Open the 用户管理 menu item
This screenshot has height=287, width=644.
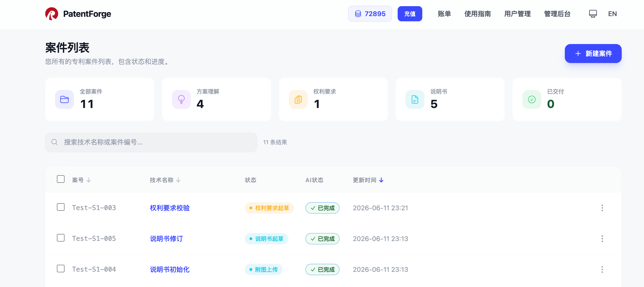point(517,14)
